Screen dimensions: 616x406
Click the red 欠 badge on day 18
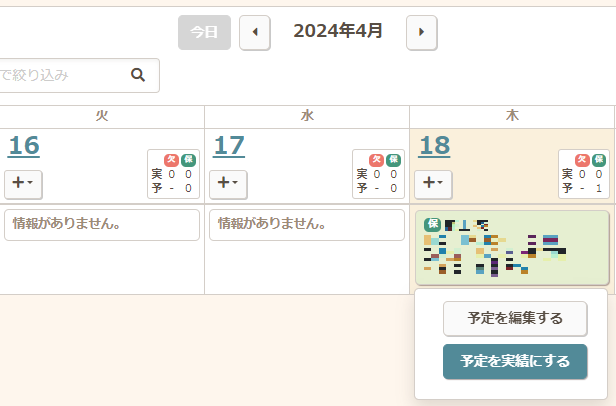(x=581, y=160)
